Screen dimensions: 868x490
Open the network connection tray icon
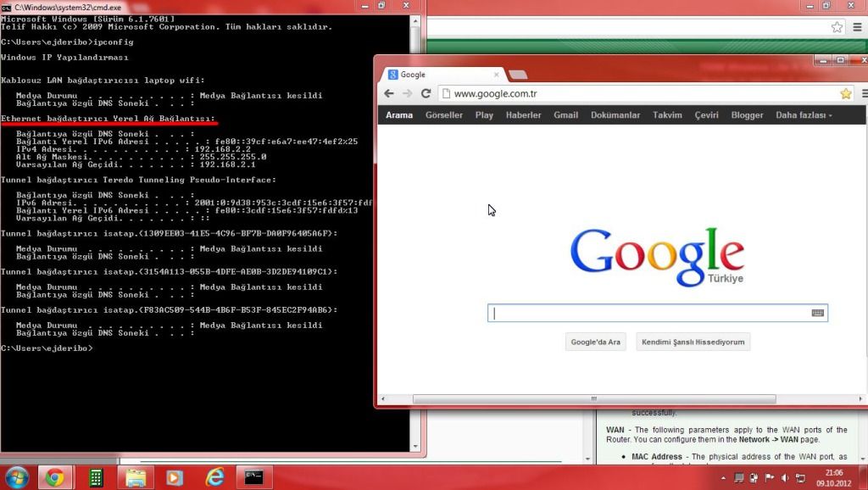click(800, 478)
